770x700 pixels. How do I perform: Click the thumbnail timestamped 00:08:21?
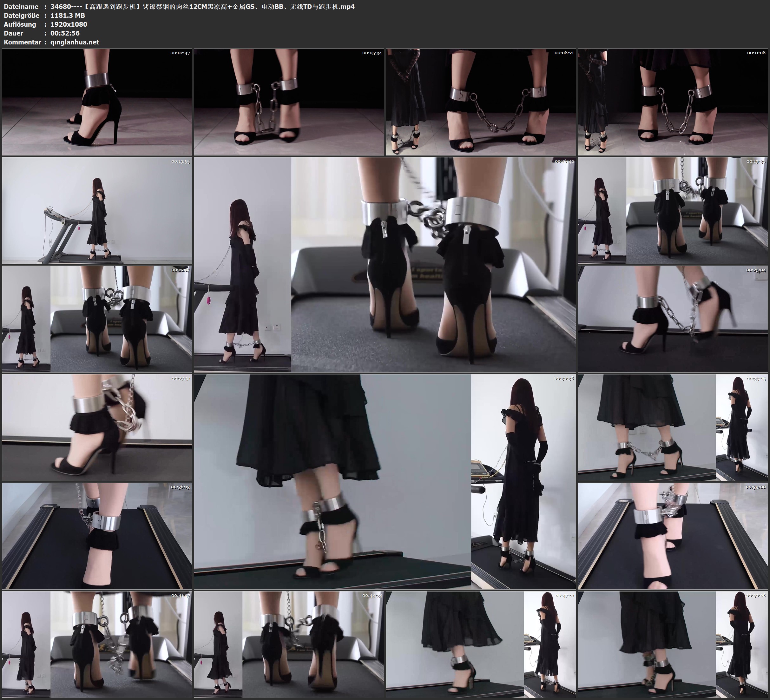coord(481,102)
